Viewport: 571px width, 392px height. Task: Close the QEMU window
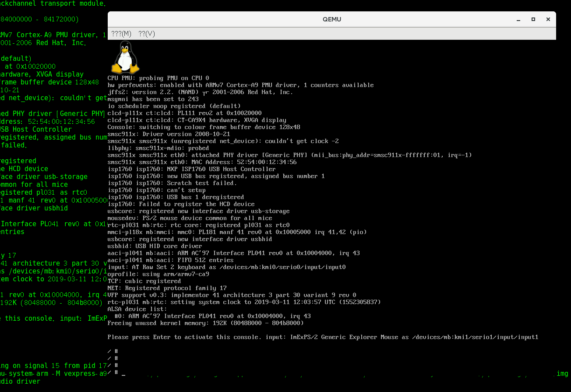[x=548, y=19]
